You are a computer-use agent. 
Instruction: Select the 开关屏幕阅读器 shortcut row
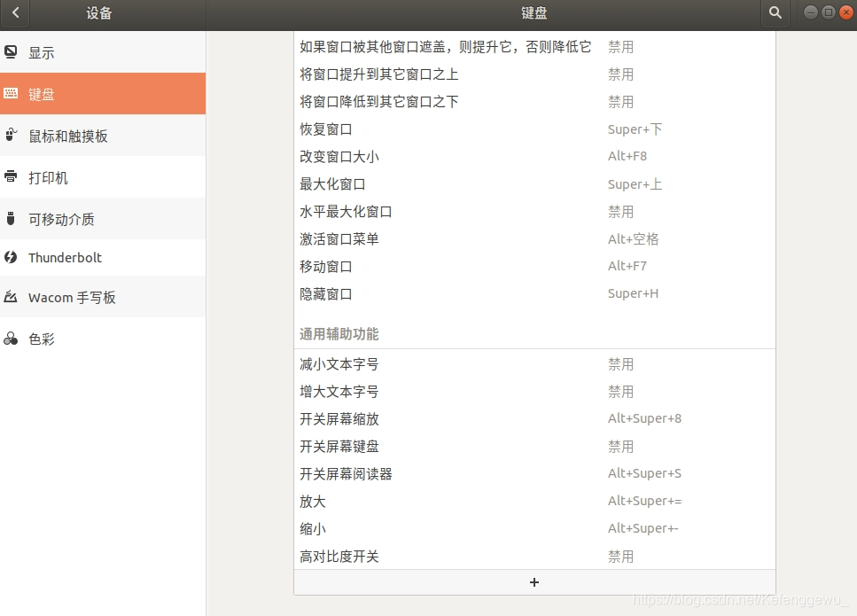(x=534, y=474)
